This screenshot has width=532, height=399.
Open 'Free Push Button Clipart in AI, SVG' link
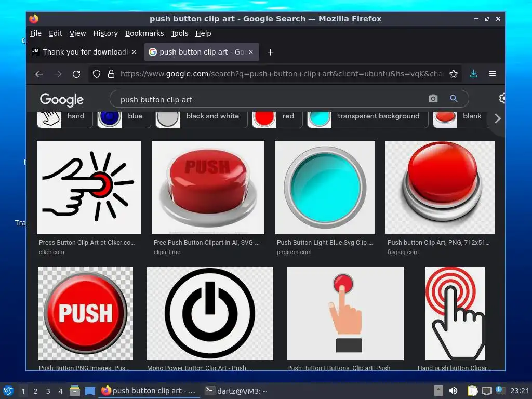pos(207,243)
